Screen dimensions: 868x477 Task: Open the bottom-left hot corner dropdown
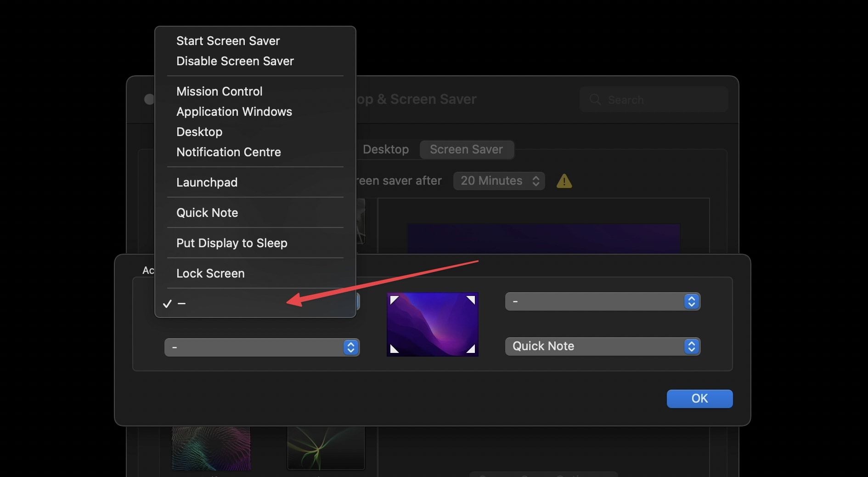pyautogui.click(x=262, y=348)
